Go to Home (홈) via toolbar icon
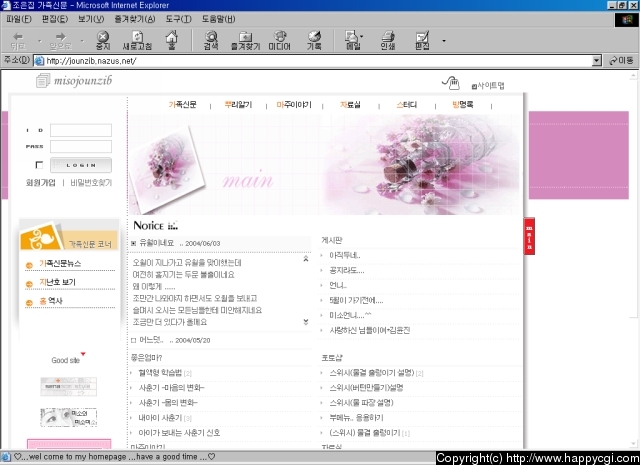Image resolution: width=640 pixels, height=465 pixels. point(172,40)
